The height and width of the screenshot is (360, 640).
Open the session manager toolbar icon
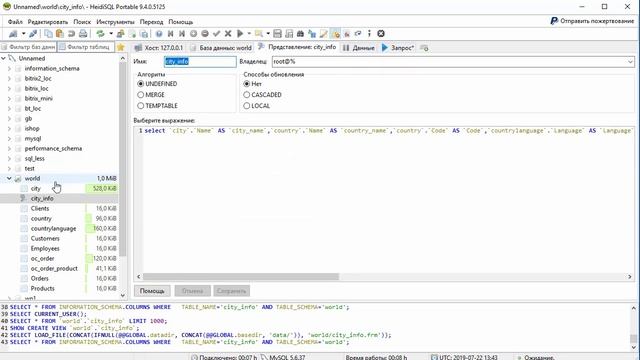[13, 33]
